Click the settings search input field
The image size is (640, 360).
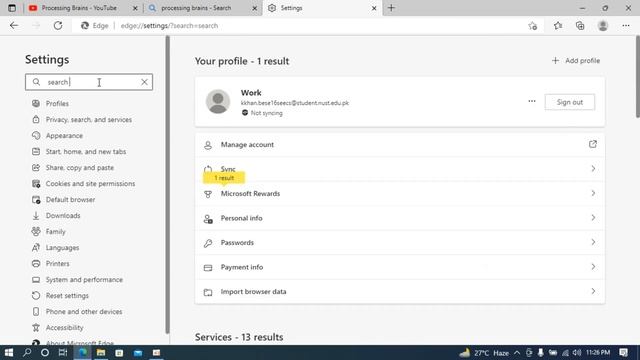point(89,82)
